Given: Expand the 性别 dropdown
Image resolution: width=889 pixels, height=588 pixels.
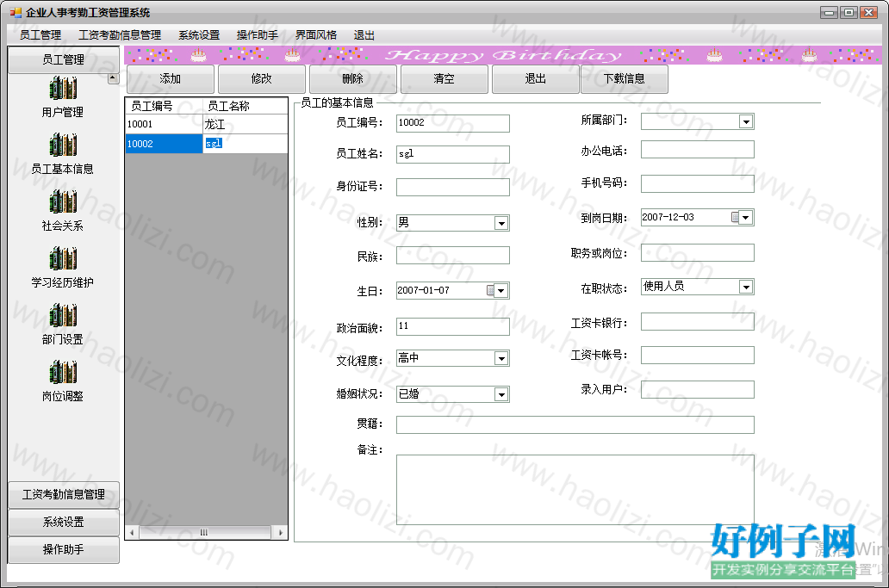Looking at the screenshot, I should pyautogui.click(x=501, y=223).
